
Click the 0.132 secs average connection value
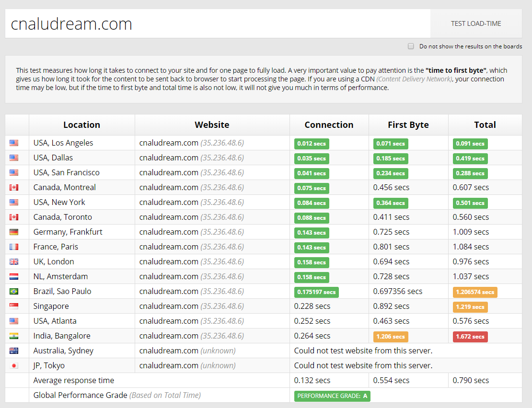coord(312,381)
